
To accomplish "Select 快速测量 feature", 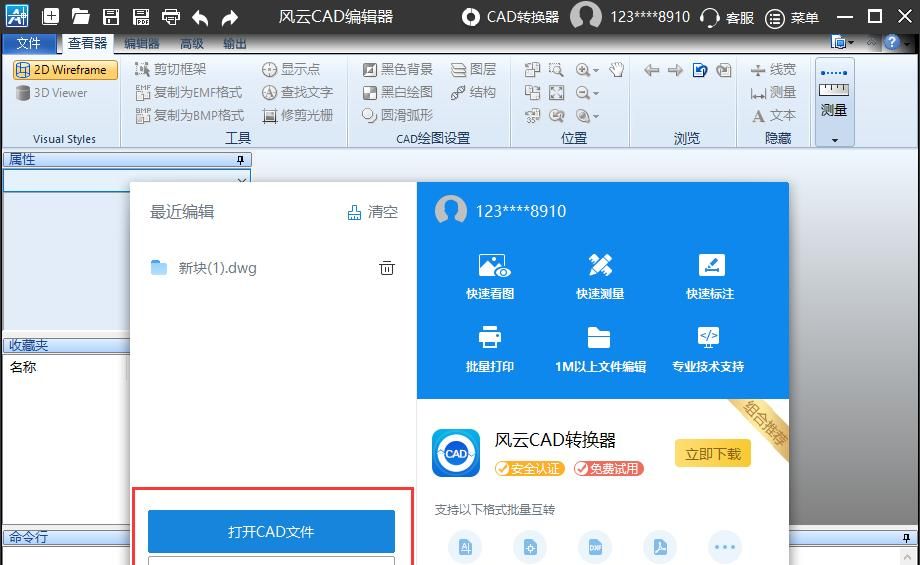I will [600, 276].
